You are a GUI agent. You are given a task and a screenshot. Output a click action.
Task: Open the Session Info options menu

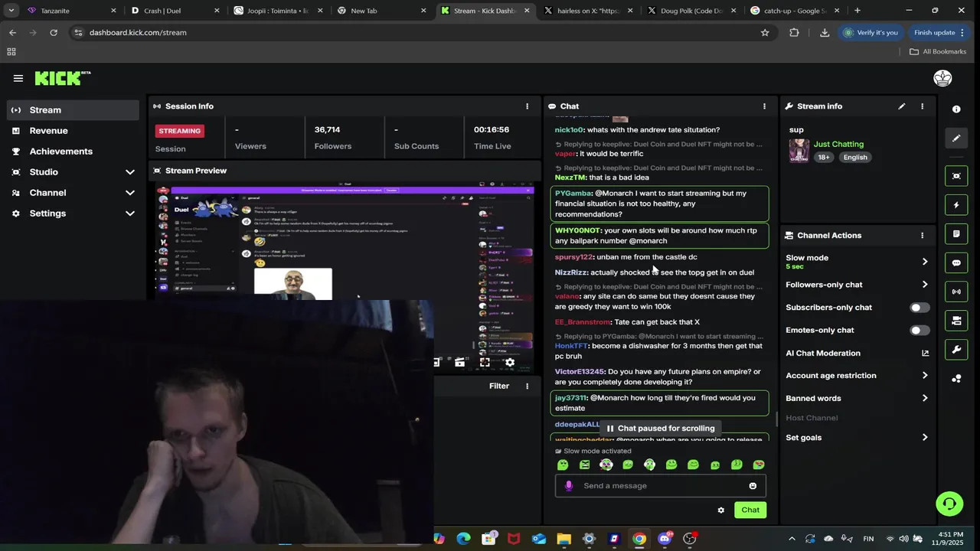(x=527, y=106)
